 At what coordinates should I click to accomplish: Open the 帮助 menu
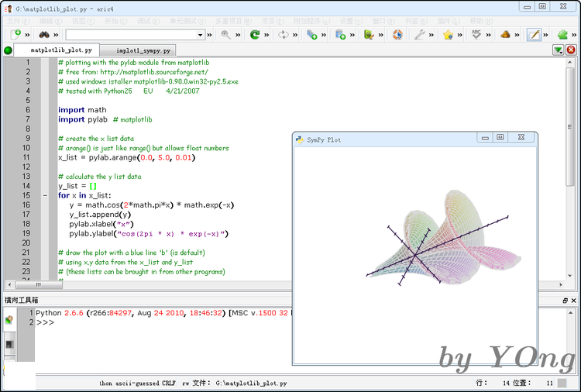[x=481, y=21]
